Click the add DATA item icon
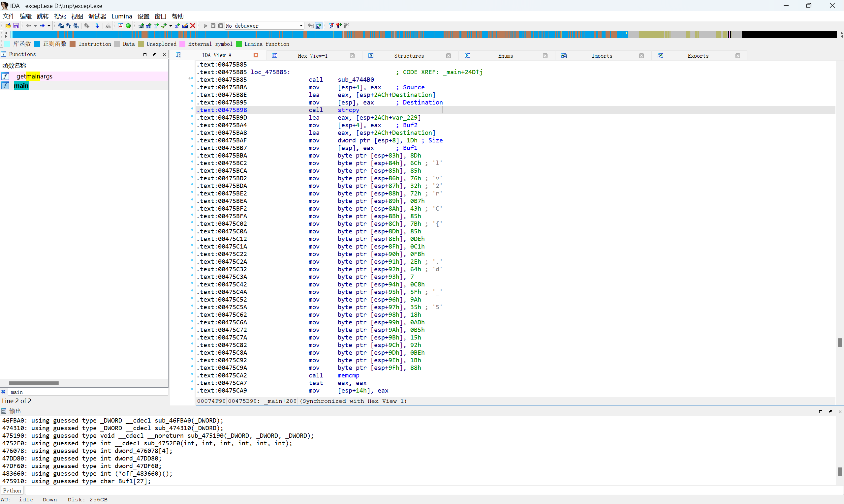This screenshot has width=844, height=504. click(149, 26)
